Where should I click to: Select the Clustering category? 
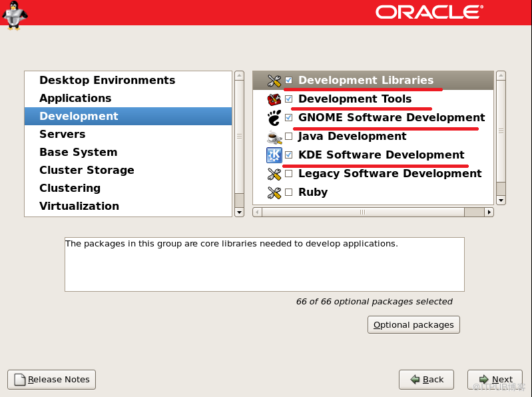[x=129, y=188]
